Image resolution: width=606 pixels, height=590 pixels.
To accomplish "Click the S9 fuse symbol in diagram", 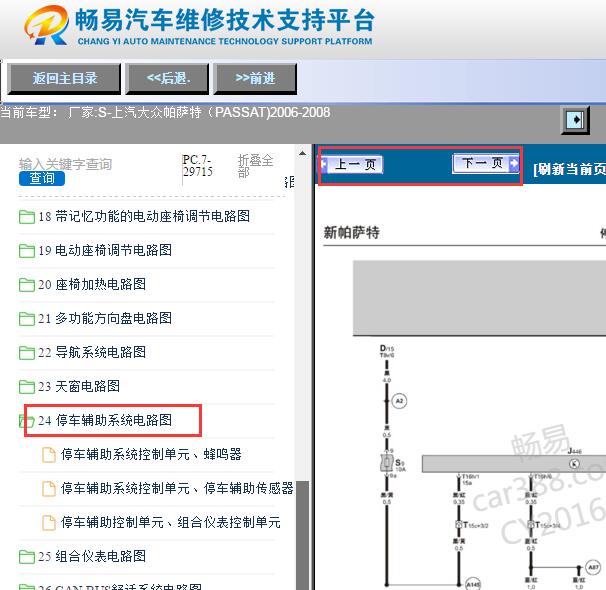I will coord(386,463).
